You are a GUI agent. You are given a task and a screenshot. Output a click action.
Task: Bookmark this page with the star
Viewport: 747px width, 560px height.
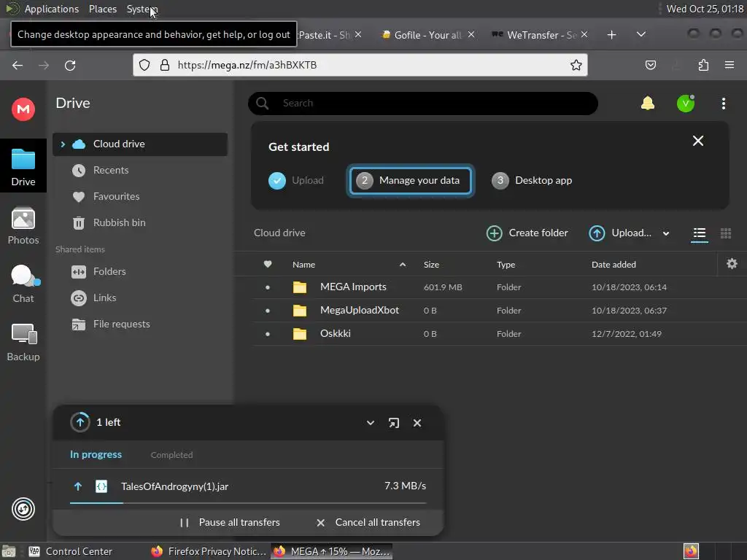(576, 65)
